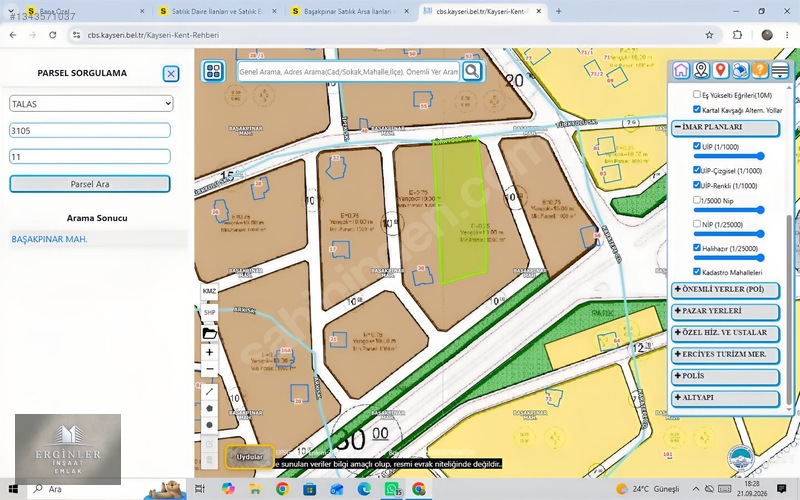Click the map location marker icon
The image size is (800, 500).
(x=701, y=70)
